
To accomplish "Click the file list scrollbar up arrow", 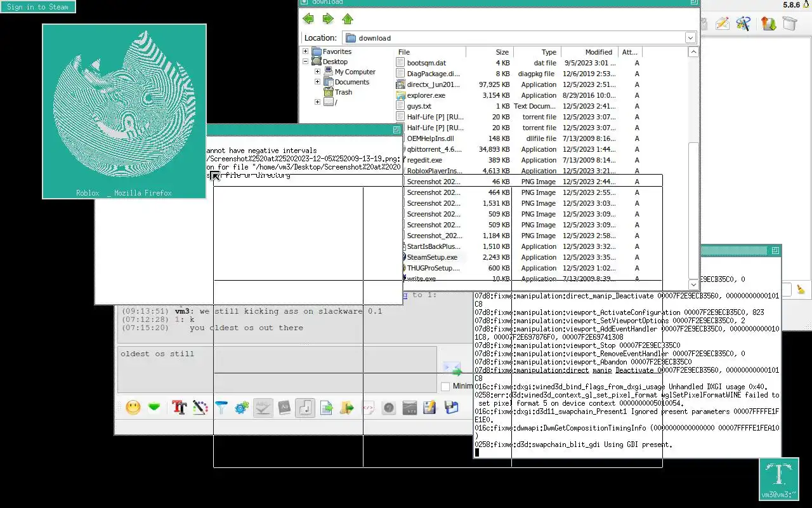I will click(693, 52).
